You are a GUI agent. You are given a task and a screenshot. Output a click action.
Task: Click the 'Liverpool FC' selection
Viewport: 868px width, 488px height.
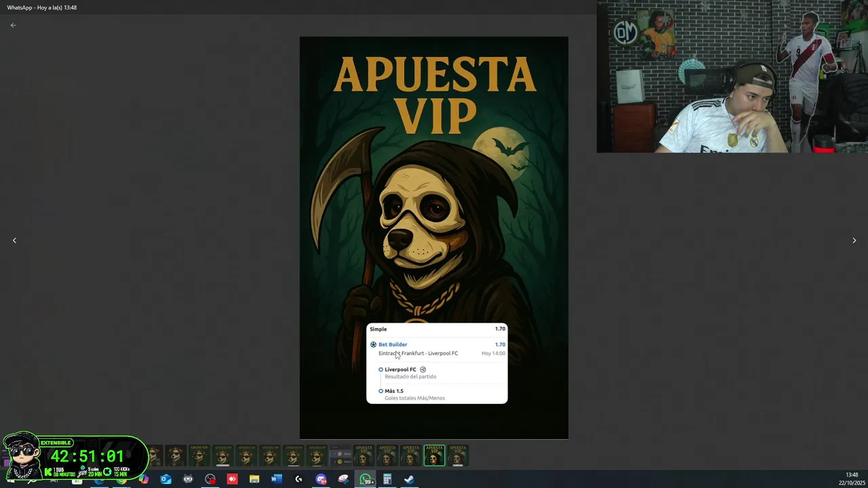point(400,369)
